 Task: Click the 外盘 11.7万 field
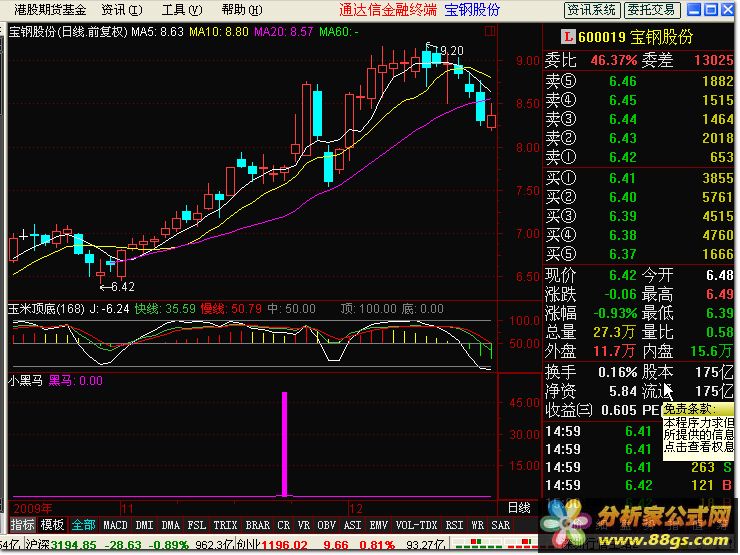click(x=590, y=351)
